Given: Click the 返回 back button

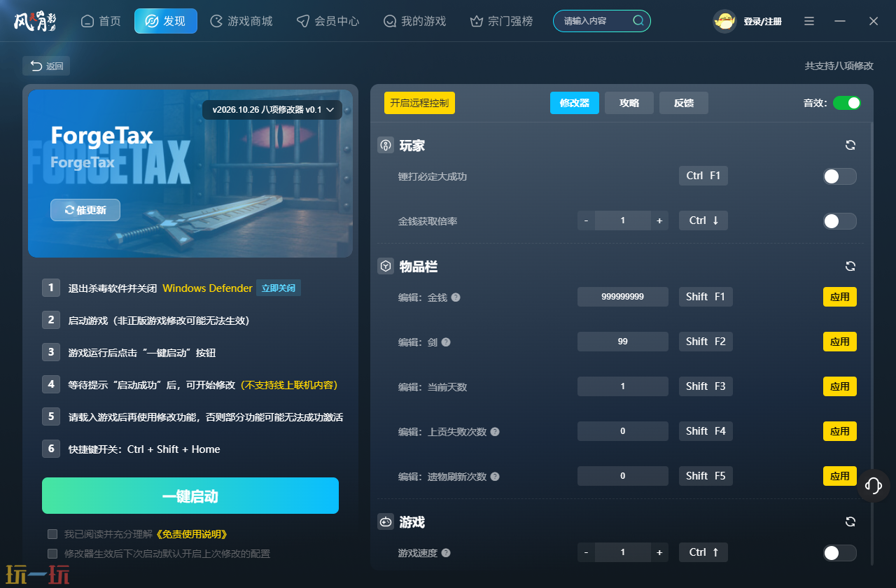Looking at the screenshot, I should tap(46, 66).
